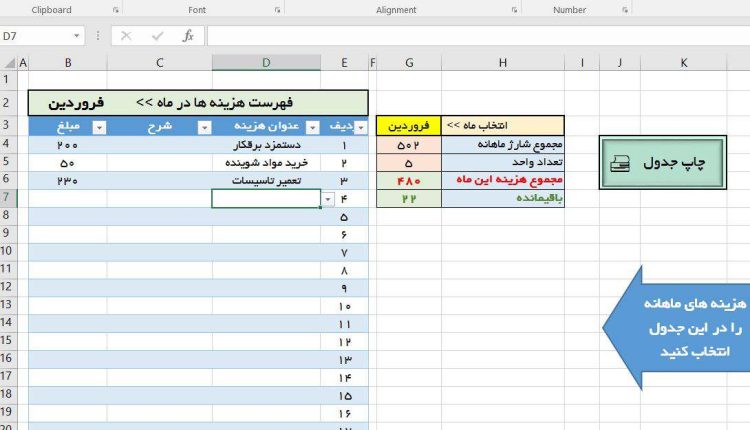Select the column B header

[68, 63]
